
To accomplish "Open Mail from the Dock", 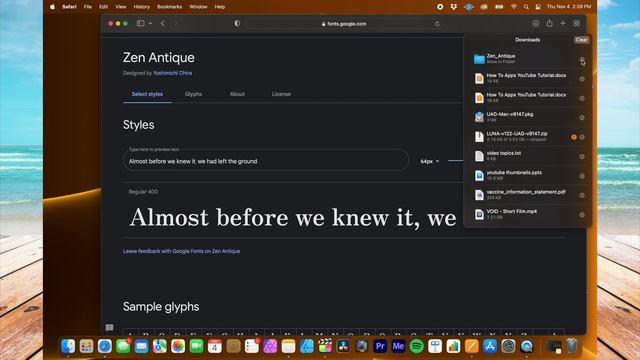I will tap(141, 346).
